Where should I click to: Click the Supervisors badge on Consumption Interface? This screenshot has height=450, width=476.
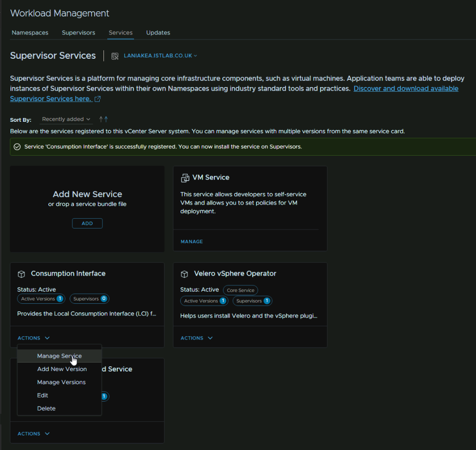[89, 299]
